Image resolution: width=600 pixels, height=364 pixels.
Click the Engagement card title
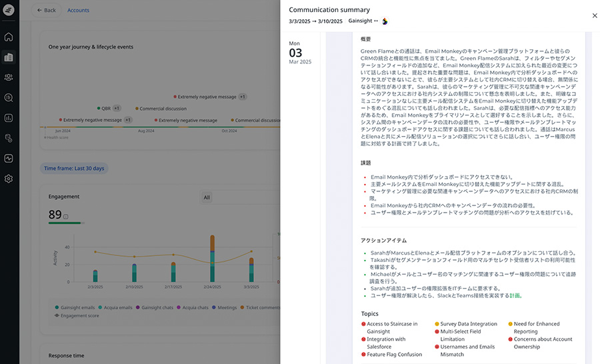click(x=64, y=197)
